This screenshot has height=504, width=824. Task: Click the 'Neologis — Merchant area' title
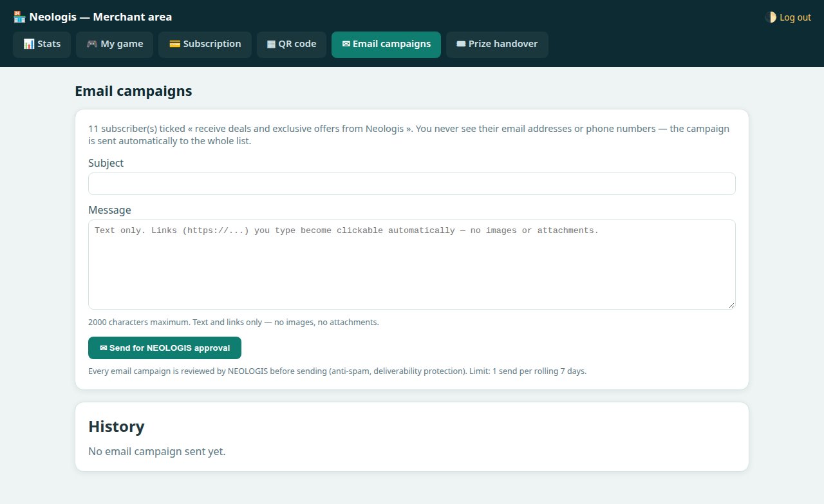[100, 17]
